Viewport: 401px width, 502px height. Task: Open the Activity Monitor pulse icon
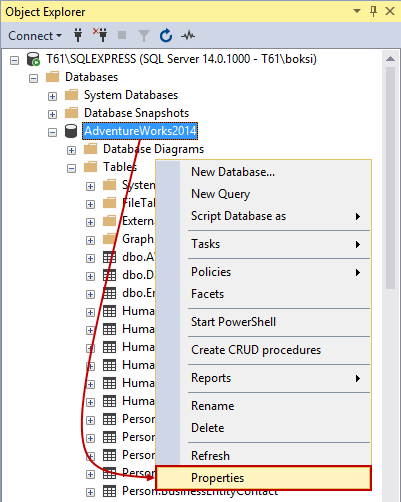188,35
